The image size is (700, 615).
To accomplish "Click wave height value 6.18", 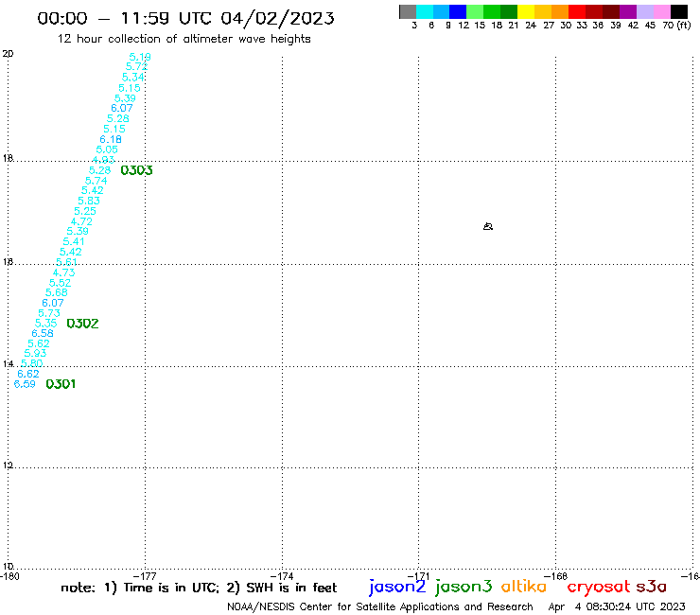I will (x=111, y=139).
